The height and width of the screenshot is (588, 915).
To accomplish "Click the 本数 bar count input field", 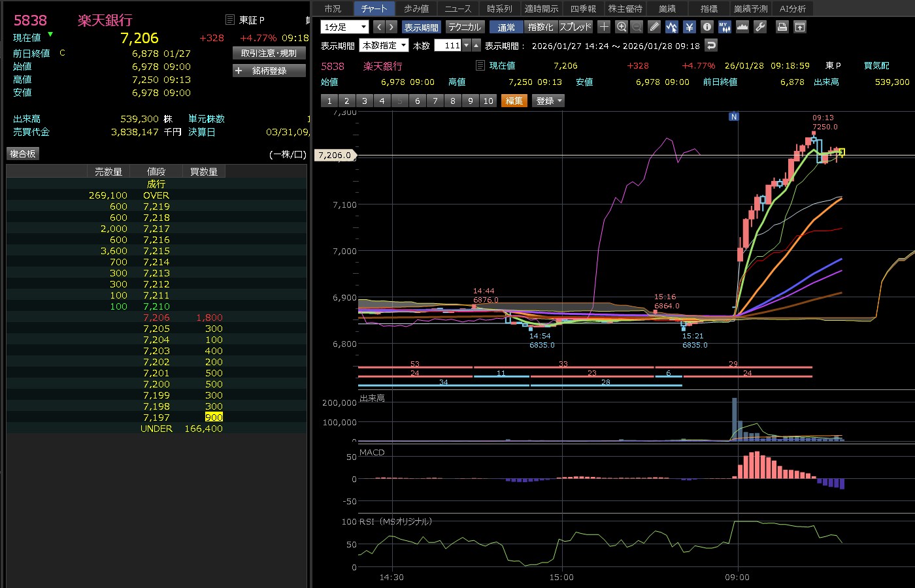I will (x=448, y=45).
